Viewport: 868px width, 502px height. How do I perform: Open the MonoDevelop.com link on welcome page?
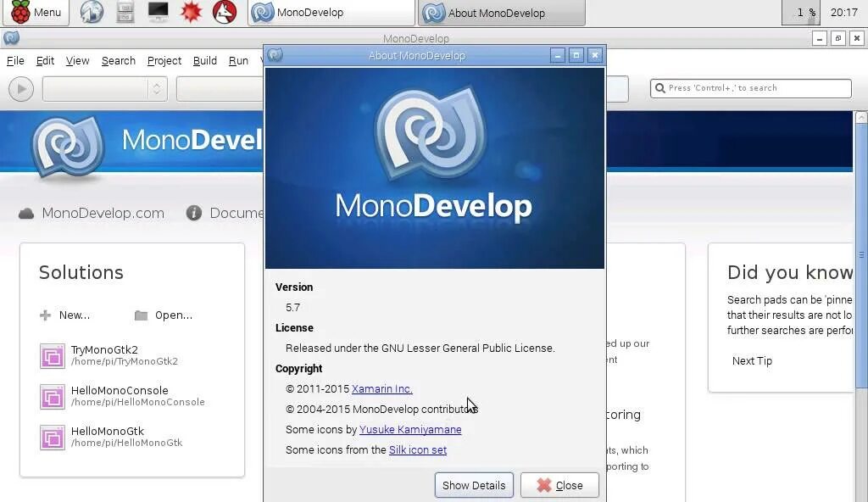(103, 213)
